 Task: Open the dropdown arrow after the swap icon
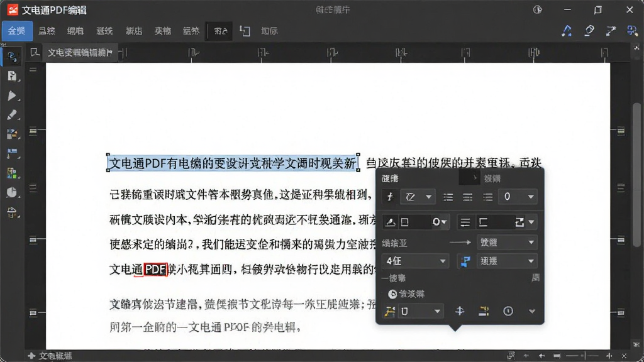tap(531, 222)
